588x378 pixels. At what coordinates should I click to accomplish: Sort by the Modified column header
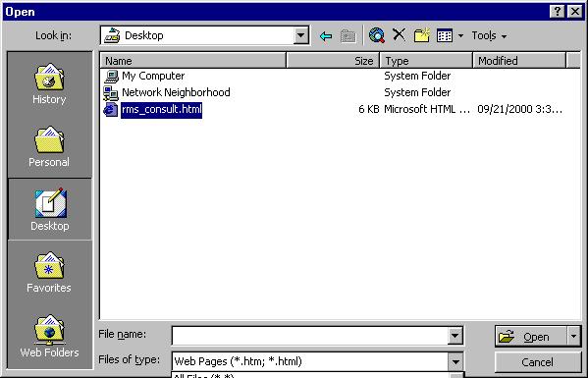click(519, 61)
